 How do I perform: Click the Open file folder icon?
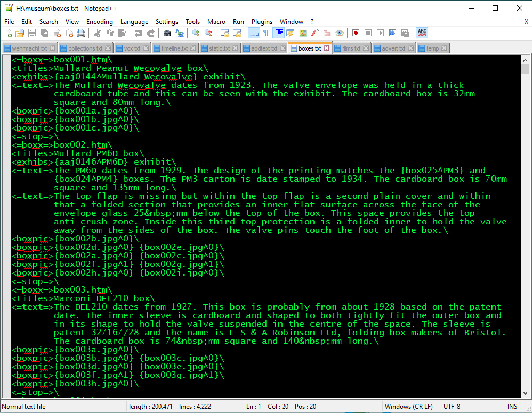click(20, 33)
